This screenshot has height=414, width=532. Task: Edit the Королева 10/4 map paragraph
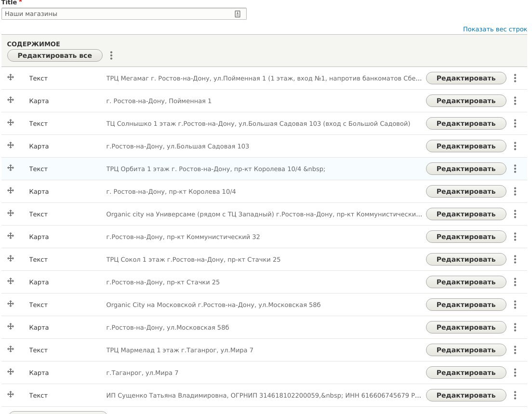pyautogui.click(x=466, y=191)
